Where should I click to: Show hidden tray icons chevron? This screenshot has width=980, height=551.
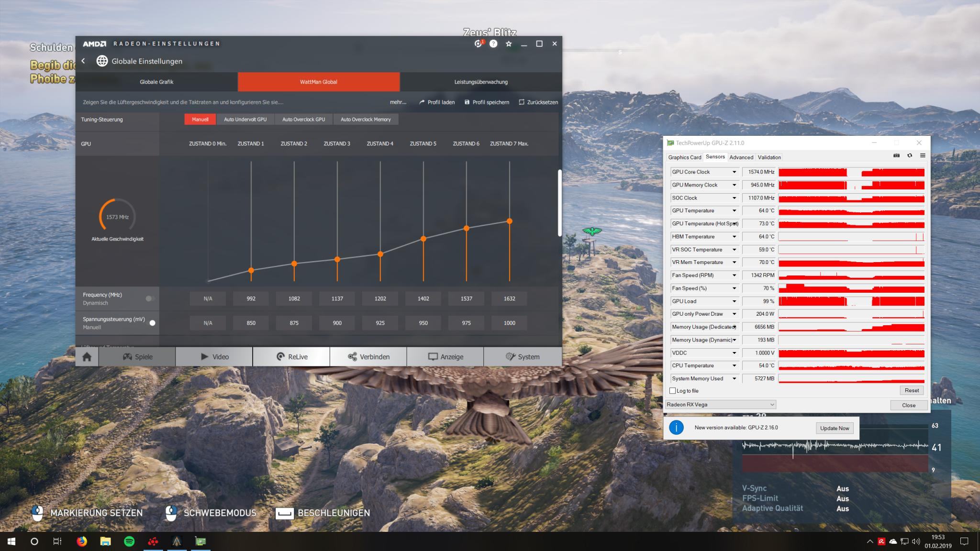(870, 541)
